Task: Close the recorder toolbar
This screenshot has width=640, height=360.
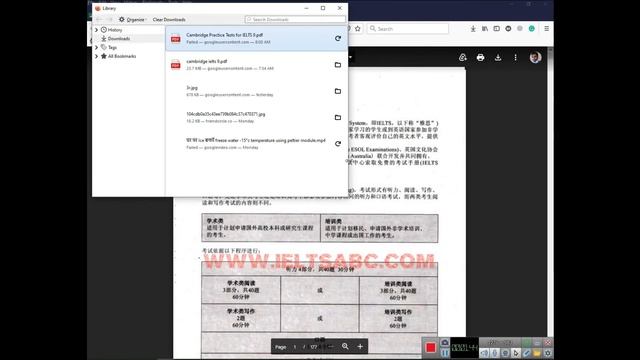Action: coord(548,342)
